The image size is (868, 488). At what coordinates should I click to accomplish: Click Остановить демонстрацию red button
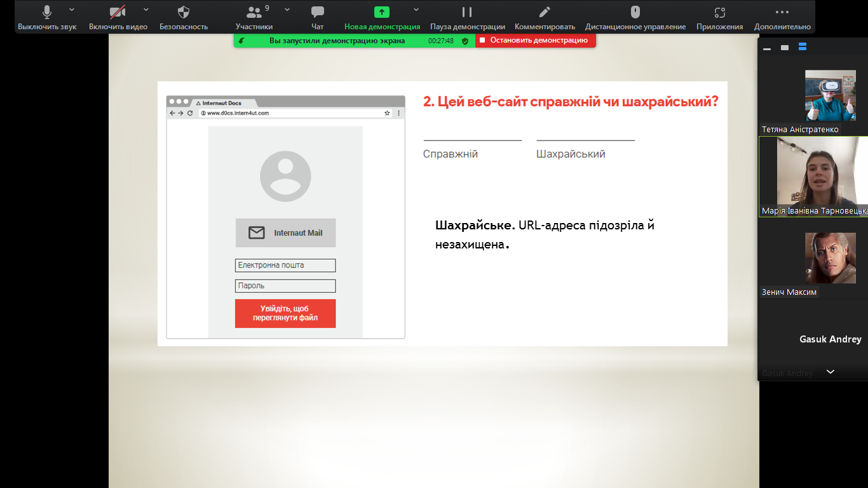(x=536, y=41)
